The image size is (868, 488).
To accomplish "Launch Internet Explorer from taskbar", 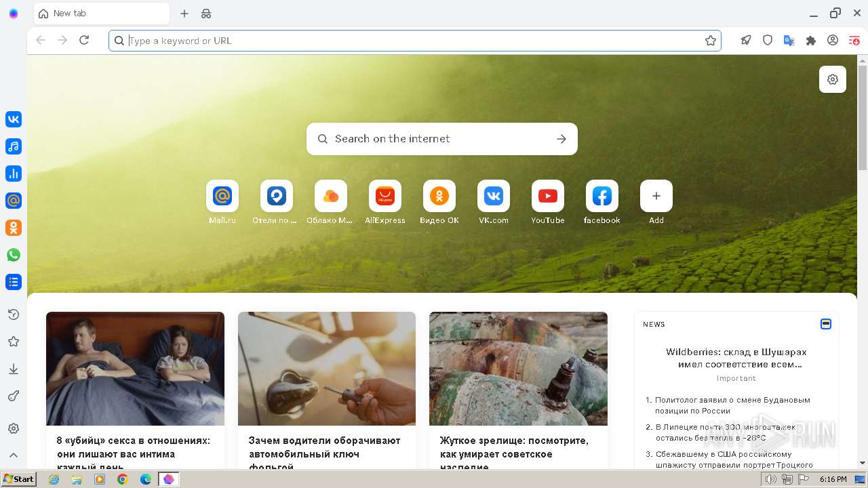I will click(54, 479).
